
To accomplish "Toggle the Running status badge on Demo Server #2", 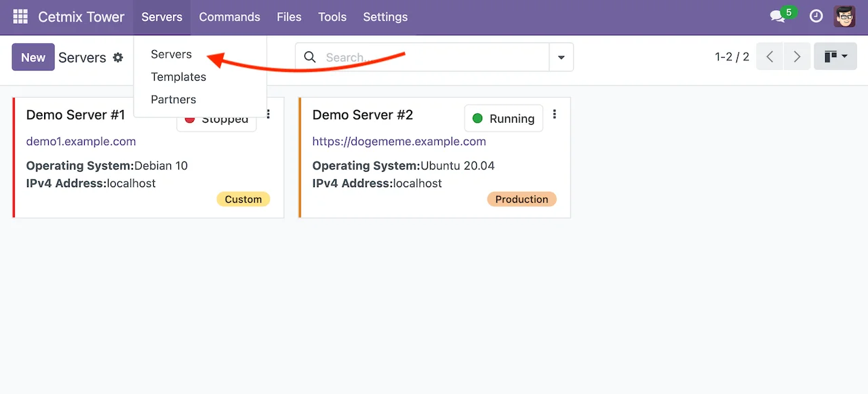I will click(x=503, y=118).
